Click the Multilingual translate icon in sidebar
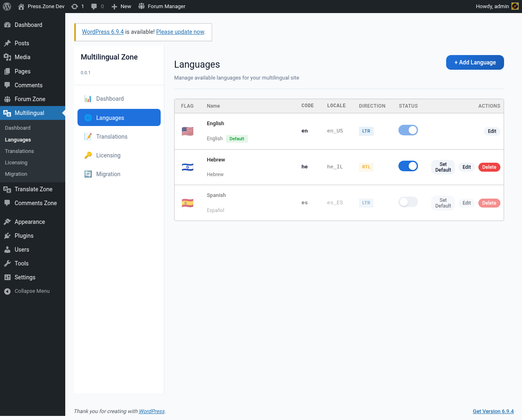522x420 pixels. (x=7, y=113)
